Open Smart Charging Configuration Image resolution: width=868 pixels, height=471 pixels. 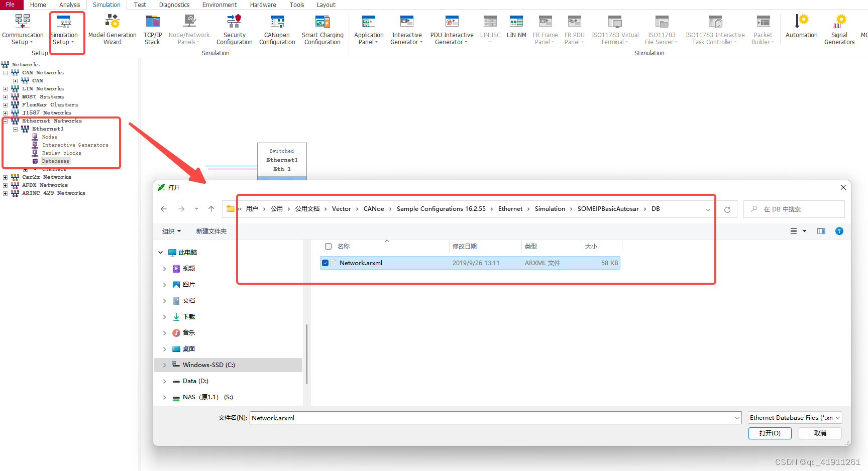click(322, 30)
